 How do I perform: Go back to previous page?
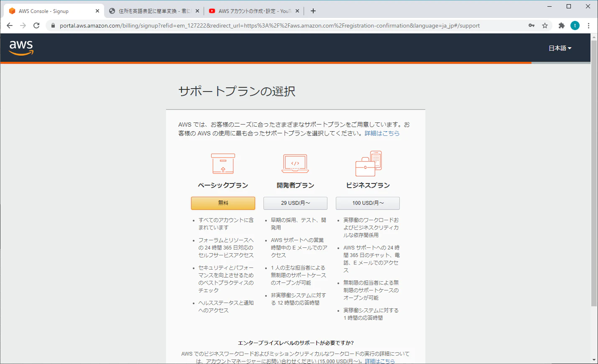tap(10, 25)
